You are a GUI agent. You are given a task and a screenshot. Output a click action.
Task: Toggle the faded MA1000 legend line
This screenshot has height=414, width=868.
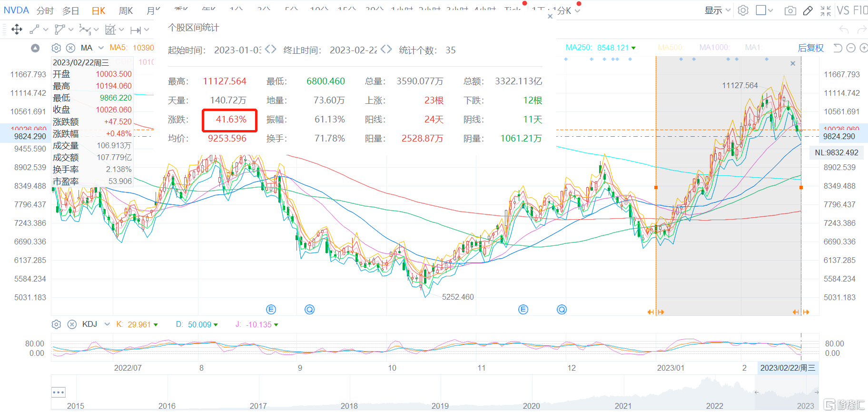pos(714,47)
